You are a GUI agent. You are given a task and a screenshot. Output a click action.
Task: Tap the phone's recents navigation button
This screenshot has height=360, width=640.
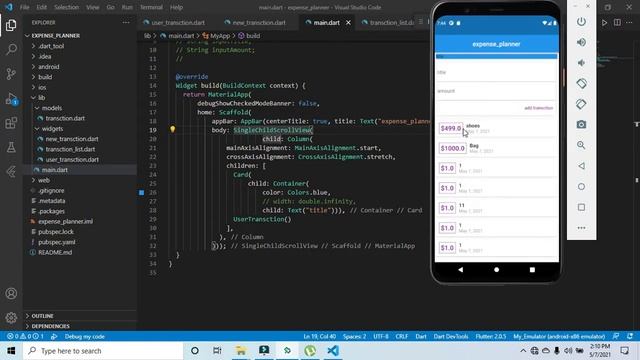tap(532, 269)
